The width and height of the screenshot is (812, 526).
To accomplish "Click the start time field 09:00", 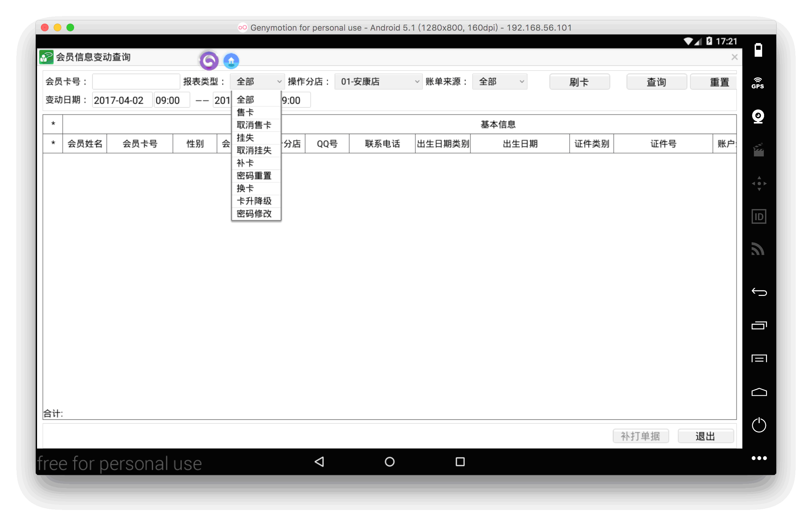I will click(x=172, y=100).
